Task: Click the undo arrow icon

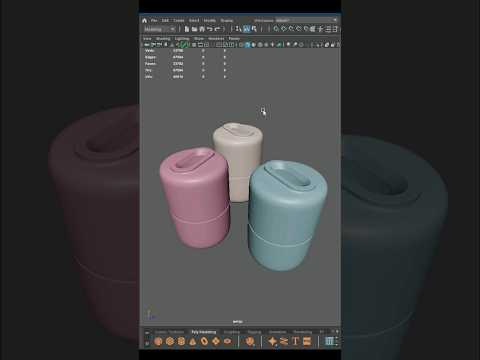Action: [209, 29]
